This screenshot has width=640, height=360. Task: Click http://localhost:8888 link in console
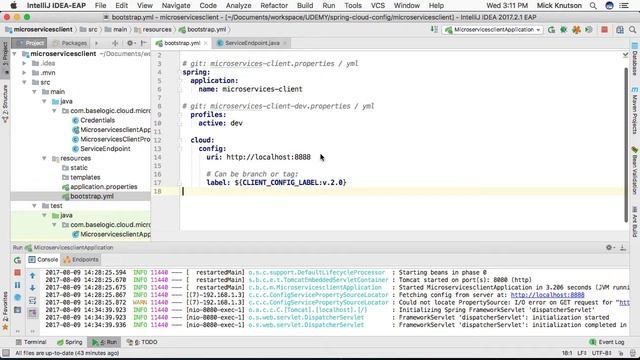point(547,295)
